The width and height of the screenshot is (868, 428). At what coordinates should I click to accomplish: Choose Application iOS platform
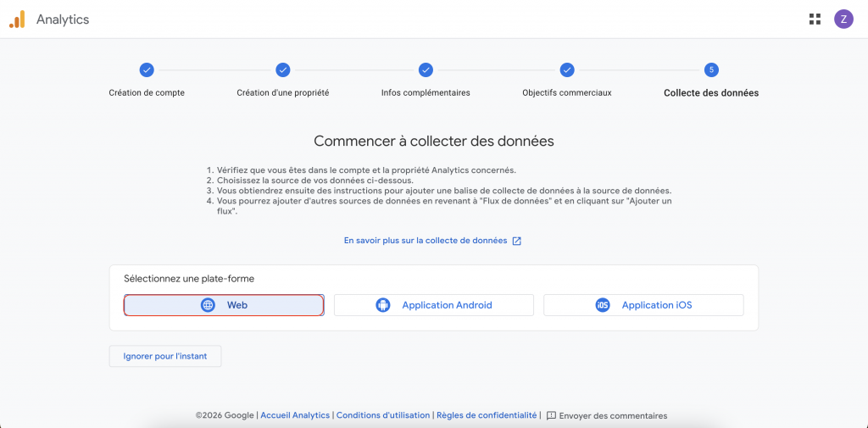[x=644, y=305]
